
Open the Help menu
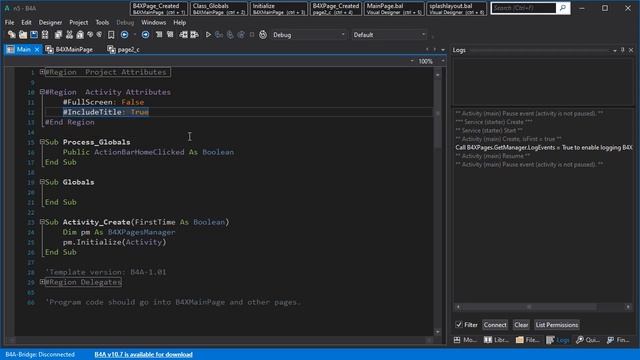pyautogui.click(x=180, y=22)
